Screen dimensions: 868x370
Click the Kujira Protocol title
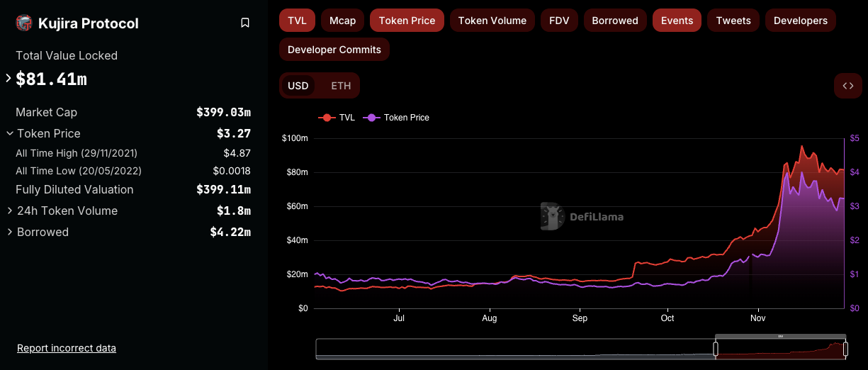click(x=89, y=23)
